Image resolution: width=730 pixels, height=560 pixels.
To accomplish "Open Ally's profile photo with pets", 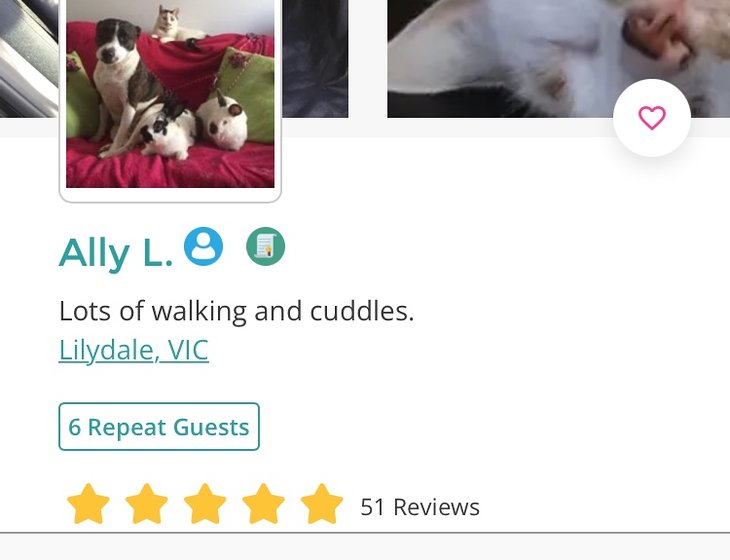I will click(170, 94).
